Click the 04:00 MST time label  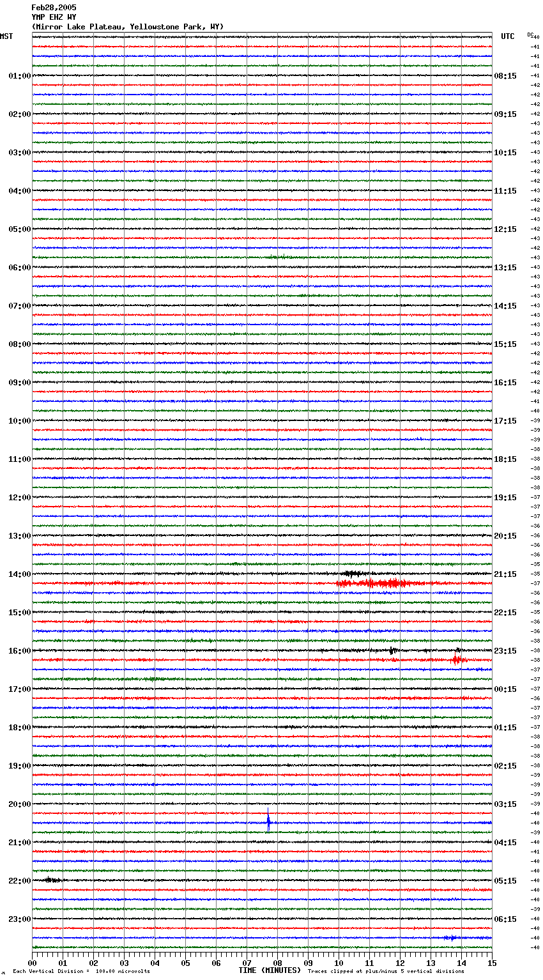point(20,191)
